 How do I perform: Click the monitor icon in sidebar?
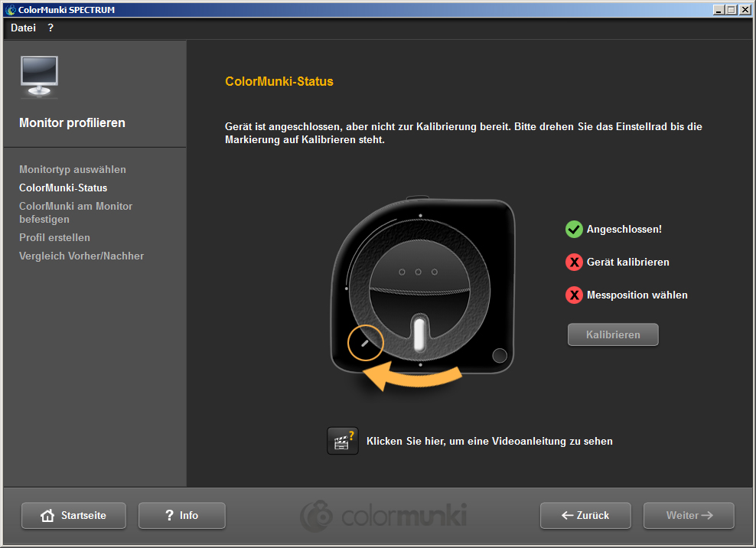tap(40, 77)
